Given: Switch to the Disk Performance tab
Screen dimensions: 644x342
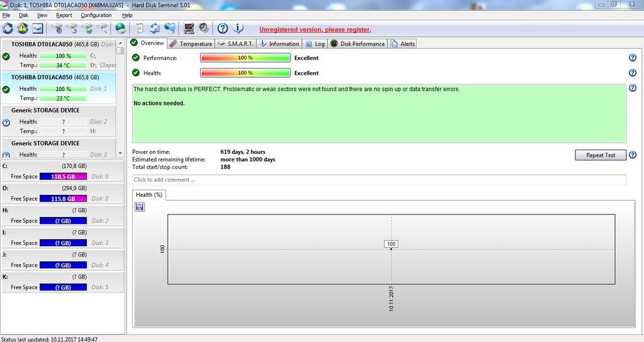Looking at the screenshot, I should (358, 43).
